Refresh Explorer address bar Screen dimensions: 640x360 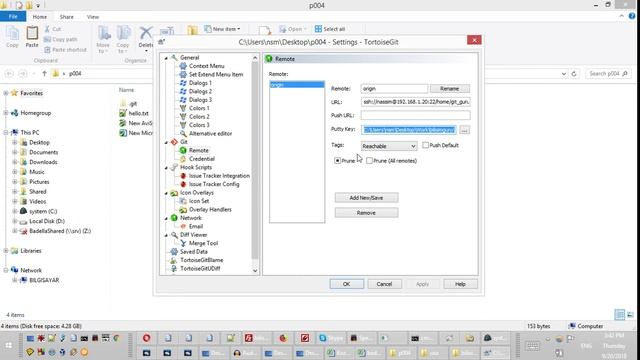click(x=574, y=74)
